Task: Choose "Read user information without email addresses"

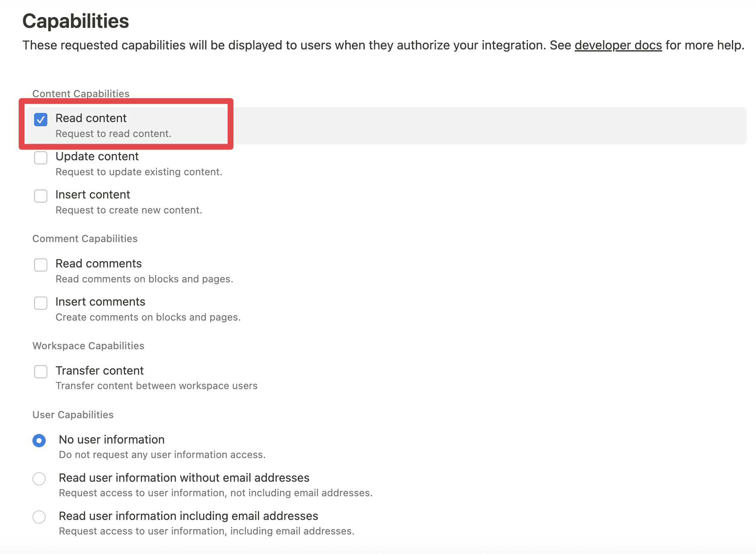Action: point(39,479)
